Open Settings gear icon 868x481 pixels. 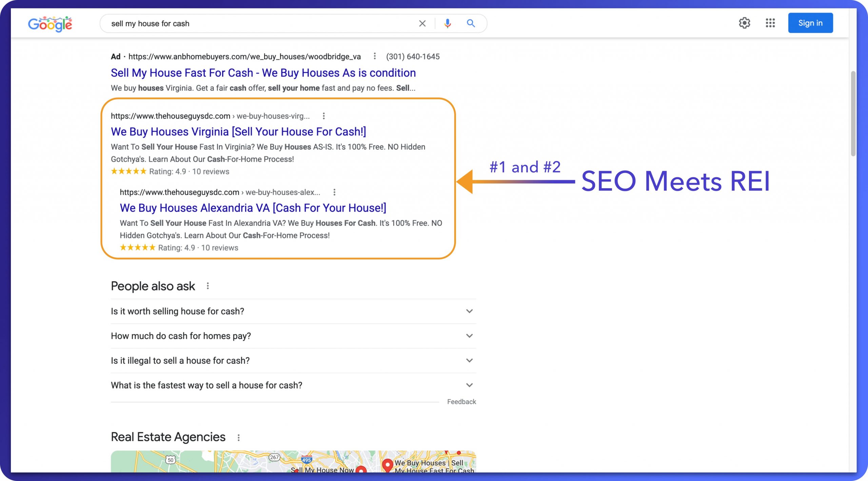pos(744,23)
